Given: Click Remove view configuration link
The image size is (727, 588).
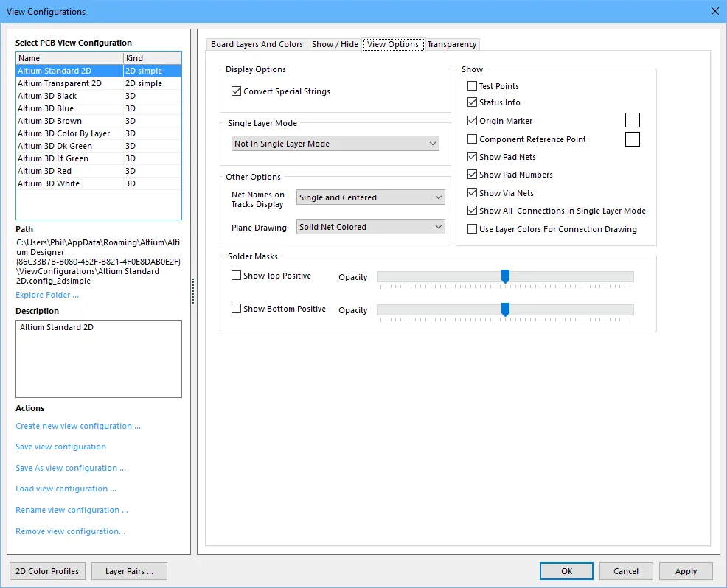Looking at the screenshot, I should point(71,531).
